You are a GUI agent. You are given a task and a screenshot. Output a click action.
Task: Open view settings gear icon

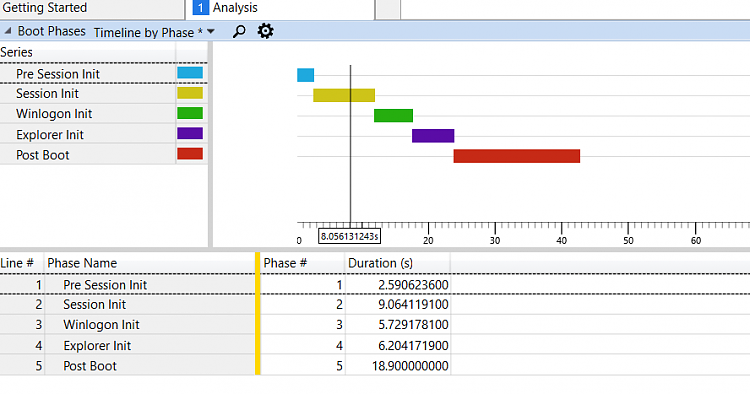tap(265, 31)
